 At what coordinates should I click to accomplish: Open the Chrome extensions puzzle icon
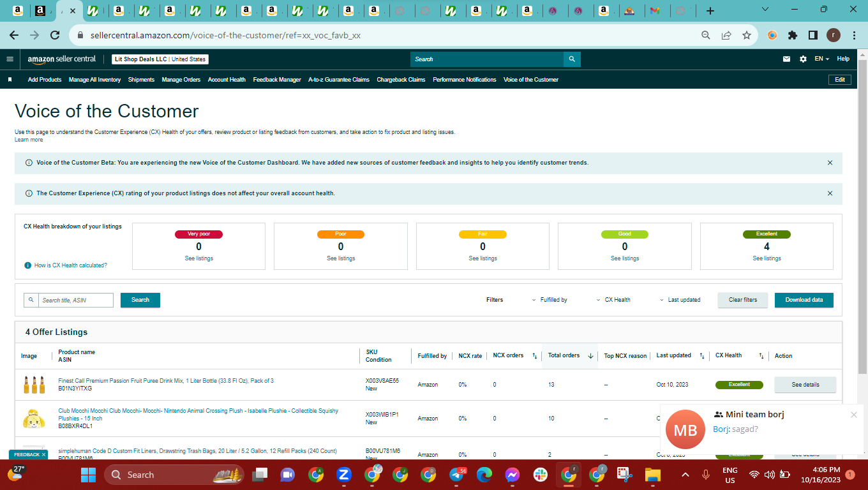(x=793, y=36)
